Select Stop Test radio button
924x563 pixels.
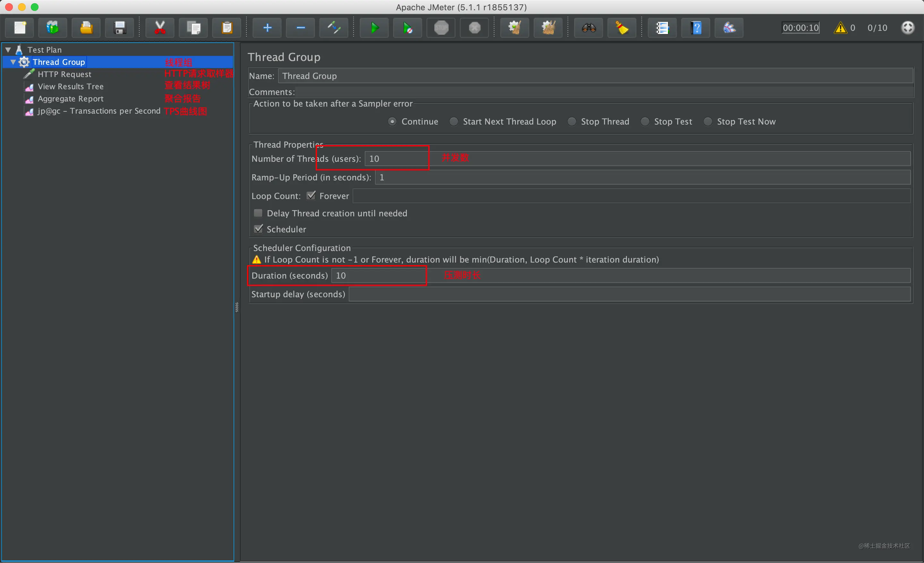pyautogui.click(x=644, y=121)
